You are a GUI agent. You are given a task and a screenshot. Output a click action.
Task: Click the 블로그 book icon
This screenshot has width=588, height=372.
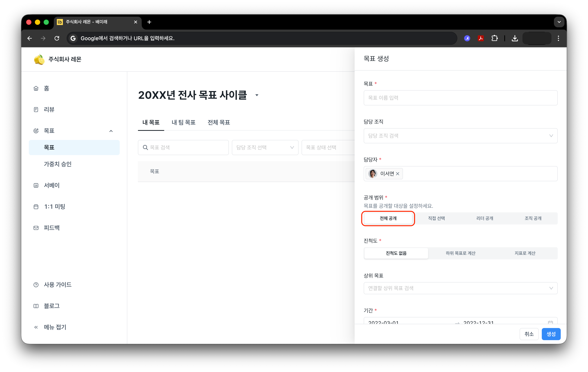[x=36, y=306]
